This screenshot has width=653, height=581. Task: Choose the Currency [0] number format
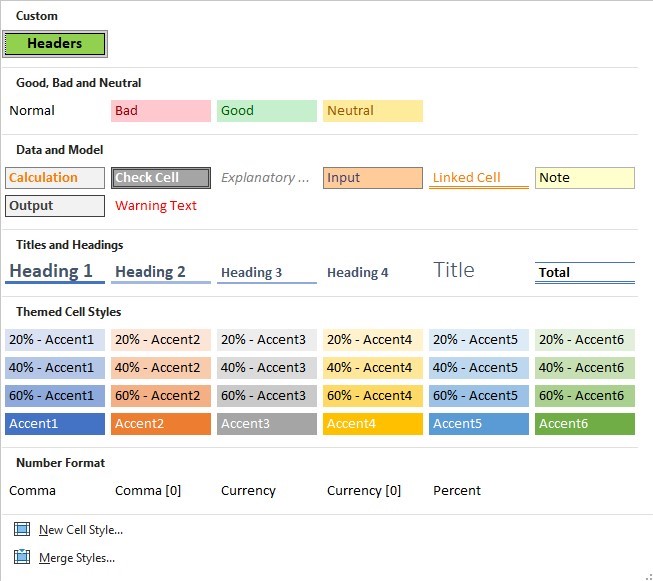tap(364, 491)
